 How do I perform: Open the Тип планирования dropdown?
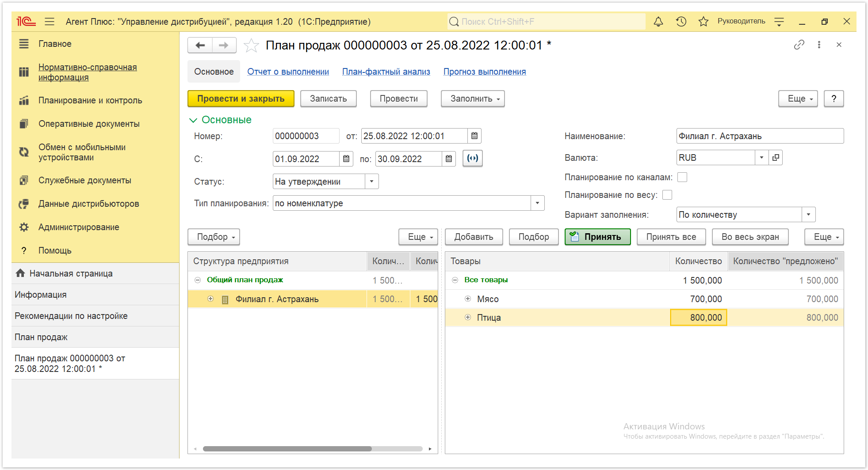point(537,203)
